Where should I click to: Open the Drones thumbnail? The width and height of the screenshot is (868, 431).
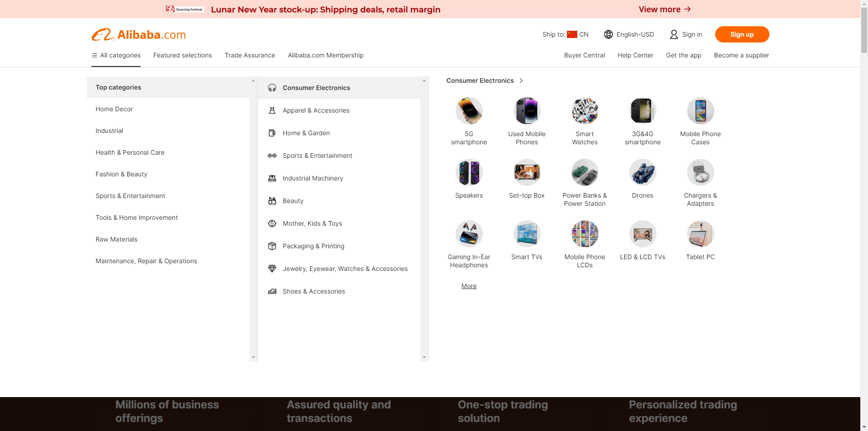(x=642, y=172)
